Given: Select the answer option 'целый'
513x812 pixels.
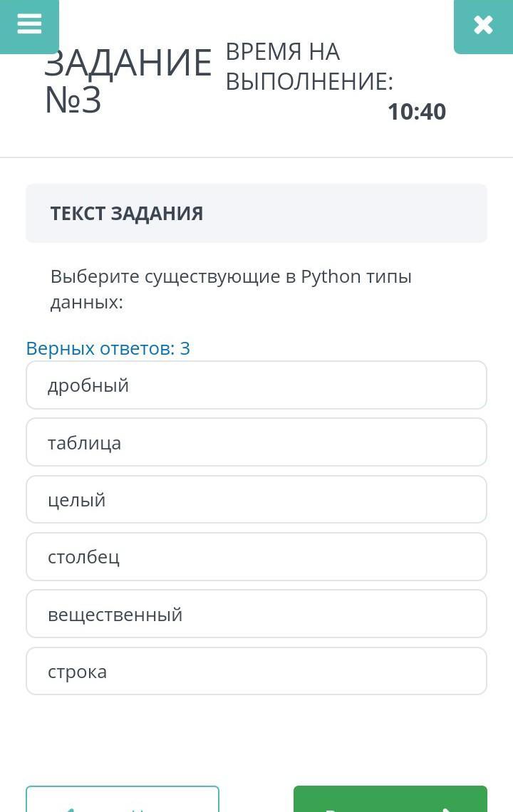Looking at the screenshot, I should (x=256, y=499).
